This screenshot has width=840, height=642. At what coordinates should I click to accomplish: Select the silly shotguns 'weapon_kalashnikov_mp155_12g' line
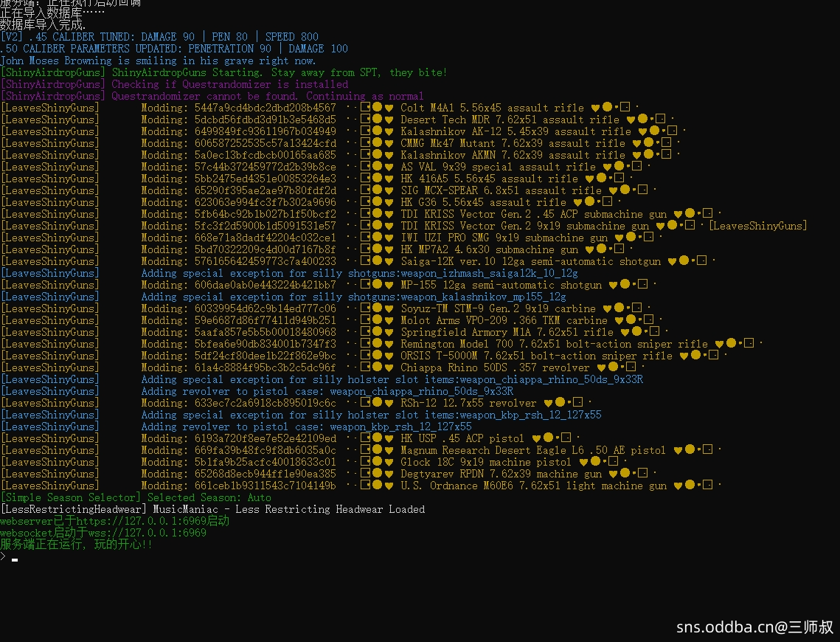tap(283, 297)
